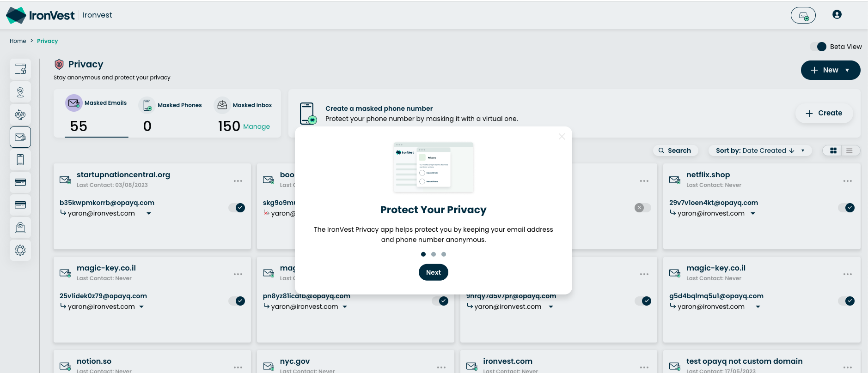
Task: Open more options for nyc.gov card
Action: pos(441,367)
